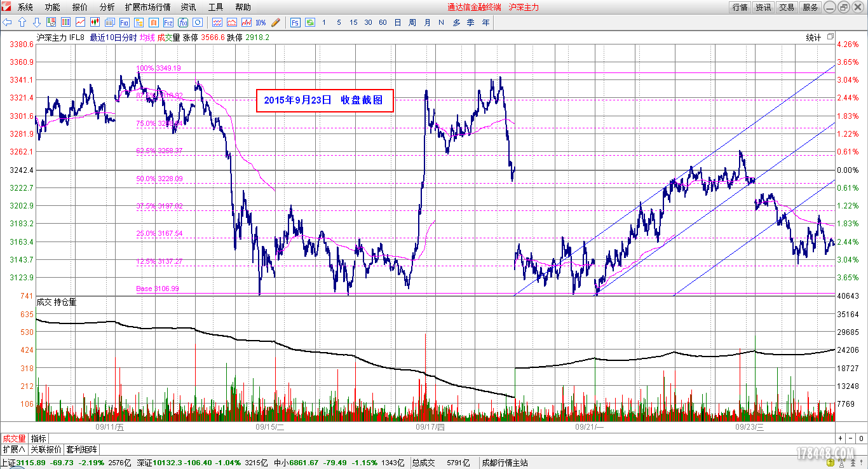Click the F5 chart switch icon

(x=295, y=22)
